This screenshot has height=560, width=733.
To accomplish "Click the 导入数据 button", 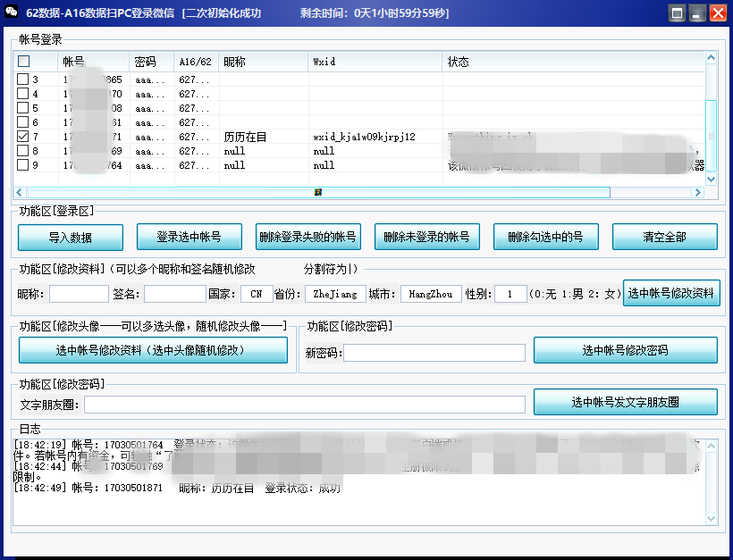I will pos(69,237).
